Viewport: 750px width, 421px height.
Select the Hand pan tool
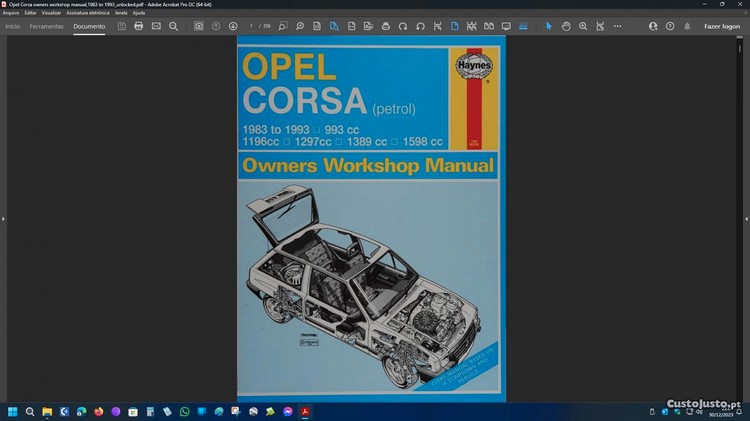point(566,26)
